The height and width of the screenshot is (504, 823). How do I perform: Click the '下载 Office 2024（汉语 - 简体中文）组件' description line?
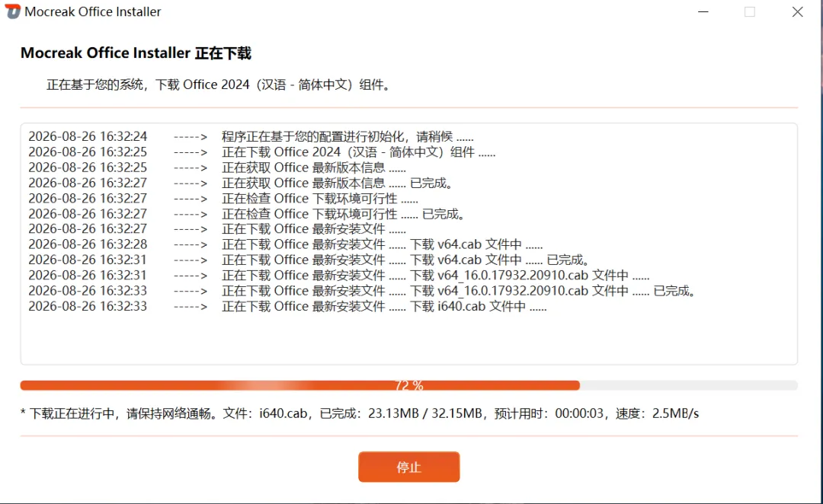(219, 85)
